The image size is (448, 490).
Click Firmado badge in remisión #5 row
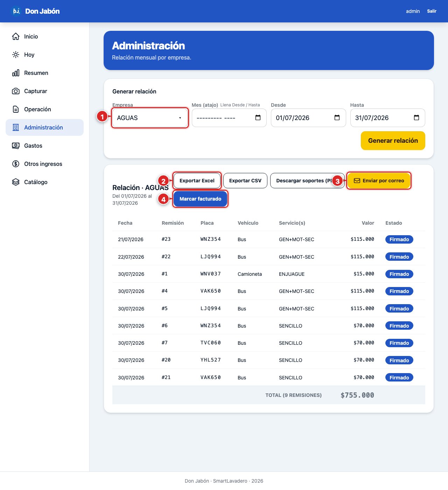pyautogui.click(x=399, y=309)
